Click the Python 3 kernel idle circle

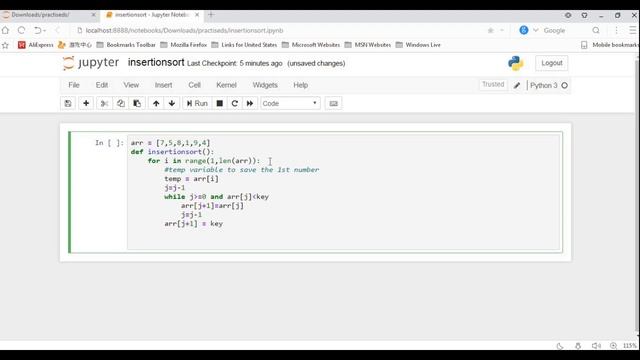point(564,85)
